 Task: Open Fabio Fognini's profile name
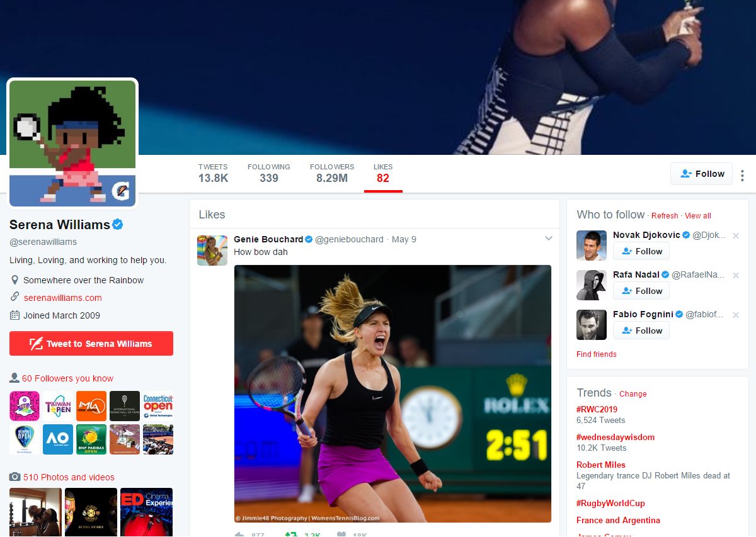[x=643, y=314]
